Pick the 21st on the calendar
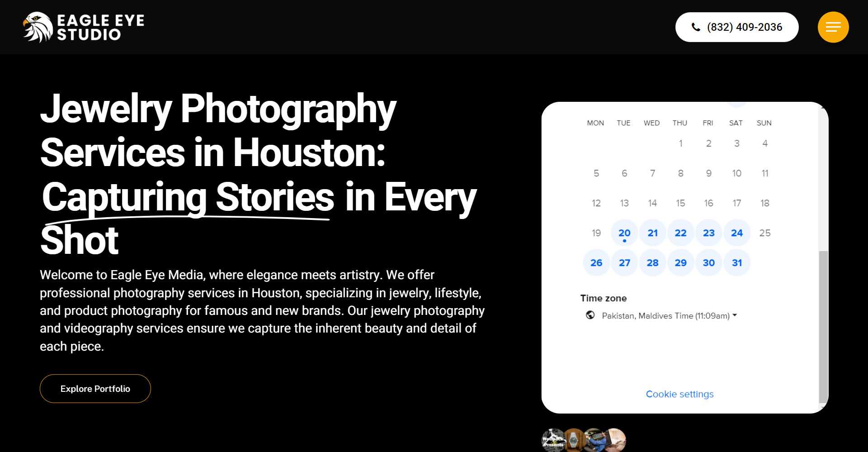Viewport: 868px width, 452px height. pos(652,233)
